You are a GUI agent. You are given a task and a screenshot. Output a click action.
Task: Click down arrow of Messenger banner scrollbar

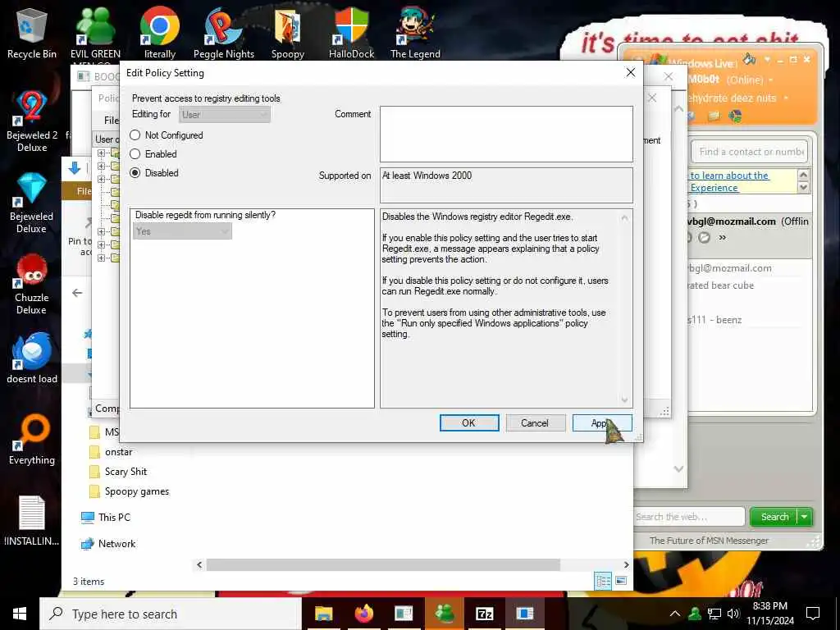coord(803,188)
